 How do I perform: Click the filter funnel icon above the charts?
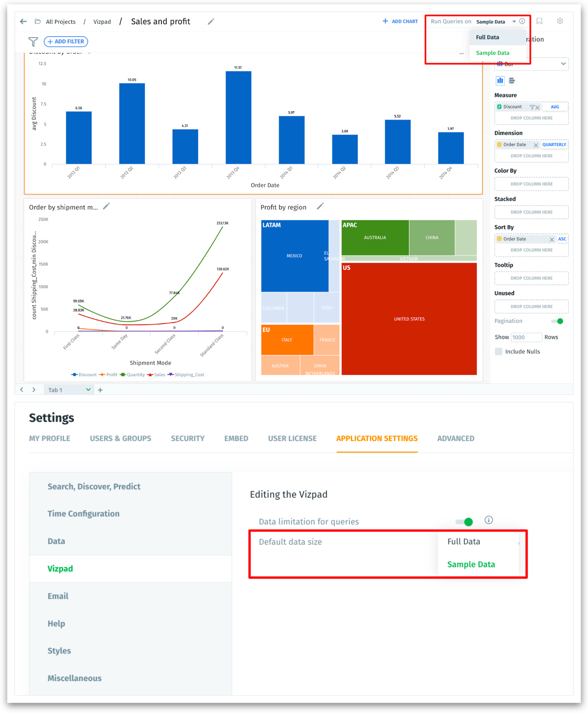[x=33, y=42]
